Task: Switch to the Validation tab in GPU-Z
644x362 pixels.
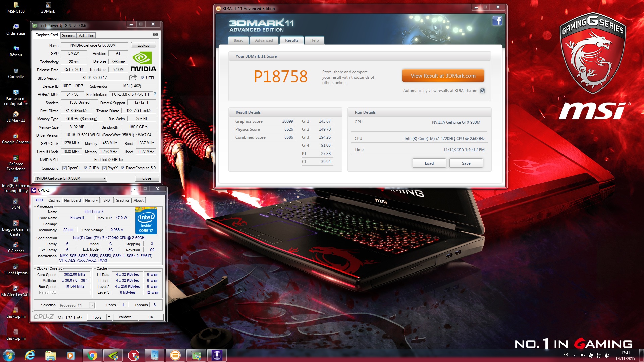Action: [86, 36]
